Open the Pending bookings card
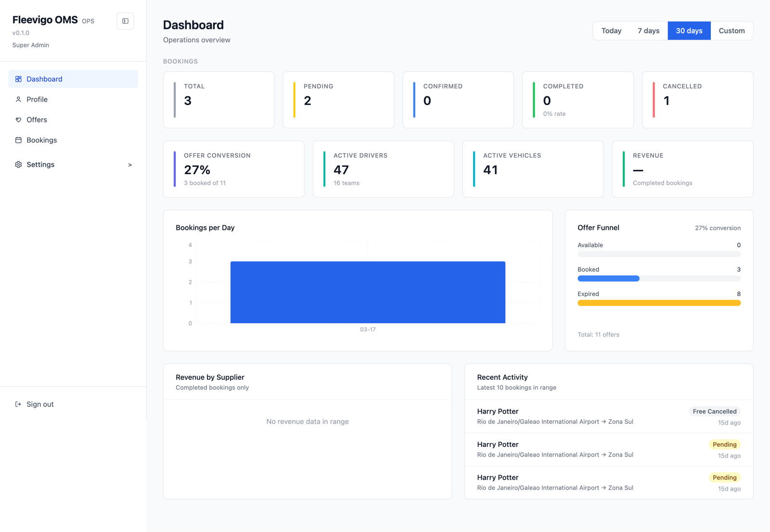Screen dimensions: 770x532 [x=338, y=100]
